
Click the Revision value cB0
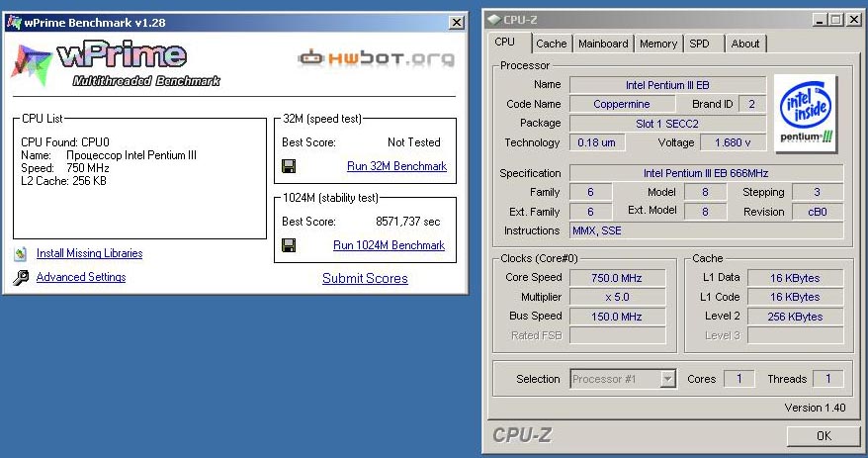pyautogui.click(x=818, y=212)
